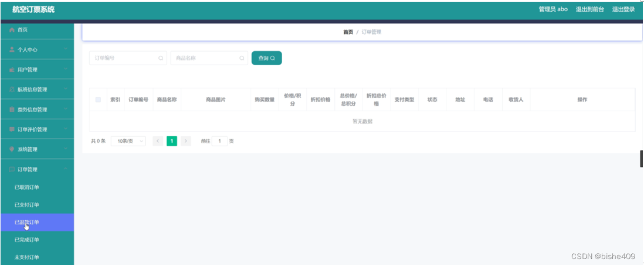The width and height of the screenshot is (644, 265).
Task: Click the 商品名称 input field
Action: [x=209, y=58]
